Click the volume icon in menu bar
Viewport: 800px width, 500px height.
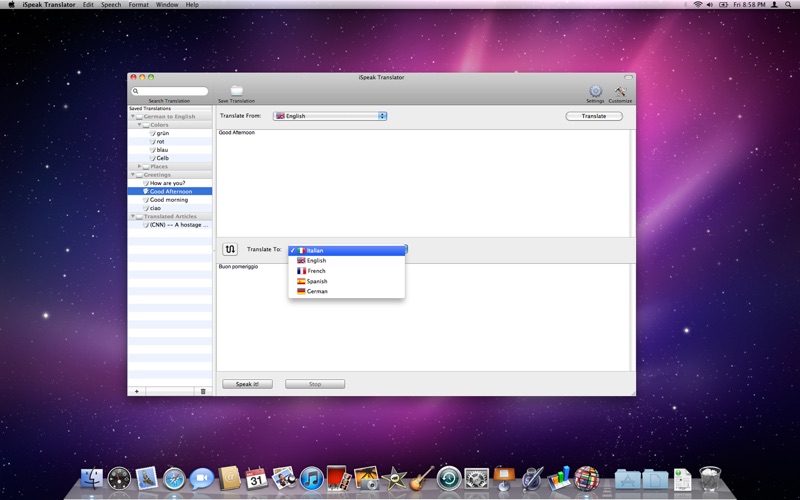tap(710, 5)
